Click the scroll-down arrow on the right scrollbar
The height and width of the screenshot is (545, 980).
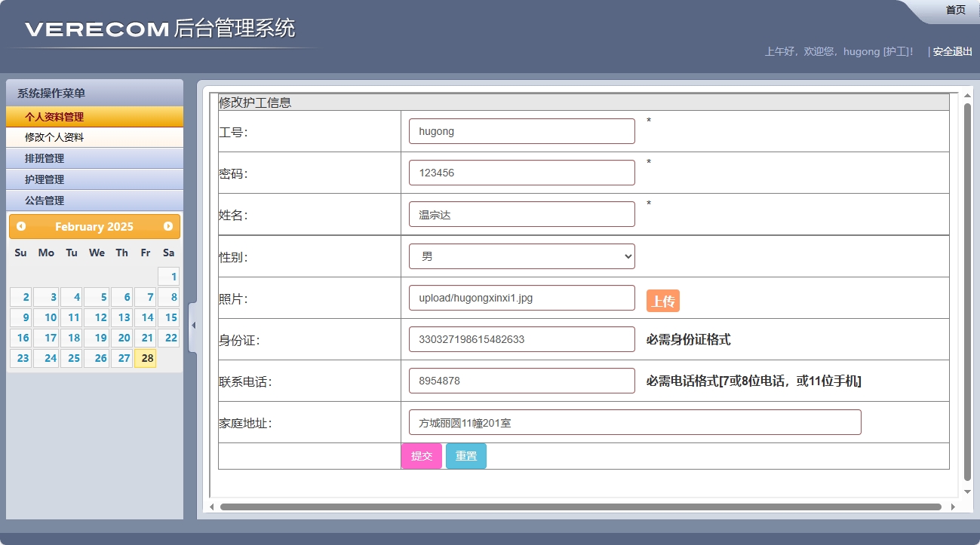pos(966,491)
